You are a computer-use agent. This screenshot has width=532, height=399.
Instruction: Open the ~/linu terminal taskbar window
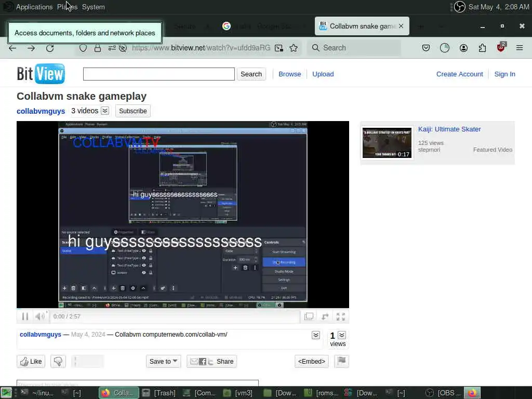click(x=37, y=393)
